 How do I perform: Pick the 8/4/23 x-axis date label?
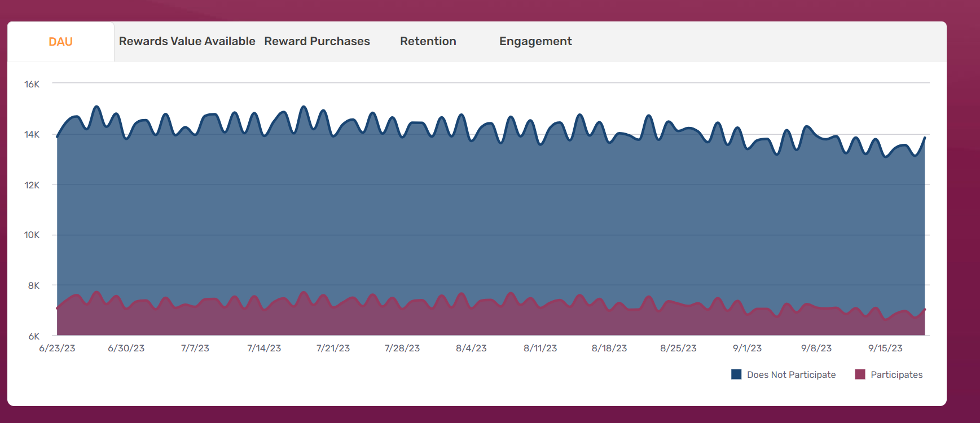coord(471,348)
